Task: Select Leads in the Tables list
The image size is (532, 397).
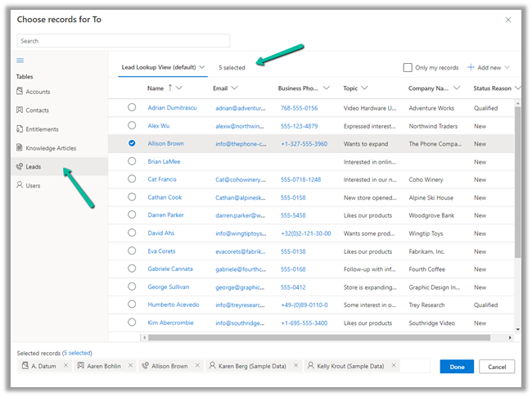Action: point(33,167)
